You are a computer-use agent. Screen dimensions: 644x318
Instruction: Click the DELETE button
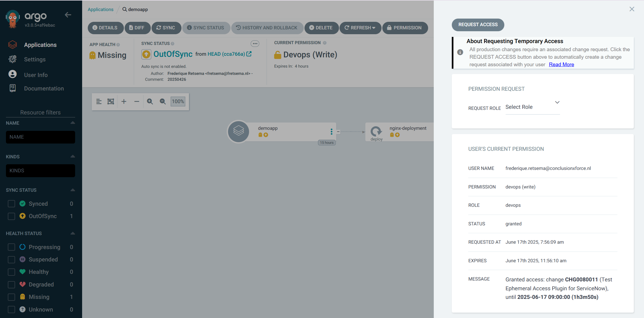pos(321,28)
